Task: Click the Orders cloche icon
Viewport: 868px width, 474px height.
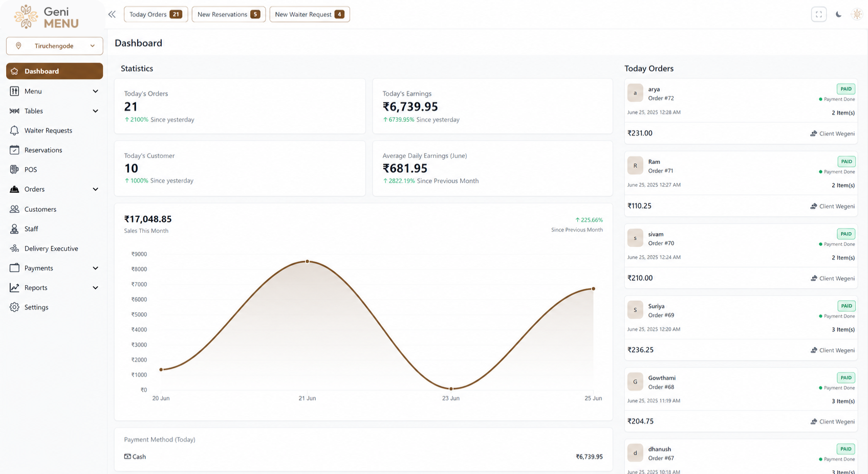Action: (14, 189)
